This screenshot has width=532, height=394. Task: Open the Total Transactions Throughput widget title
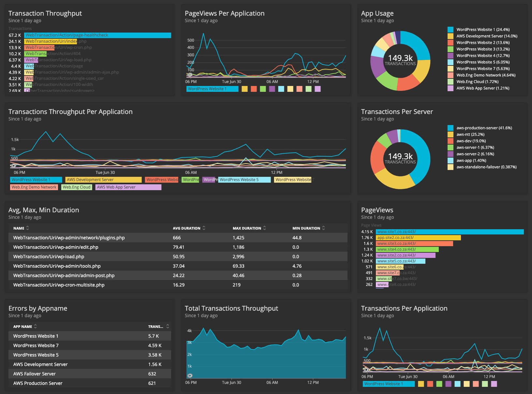point(231,308)
